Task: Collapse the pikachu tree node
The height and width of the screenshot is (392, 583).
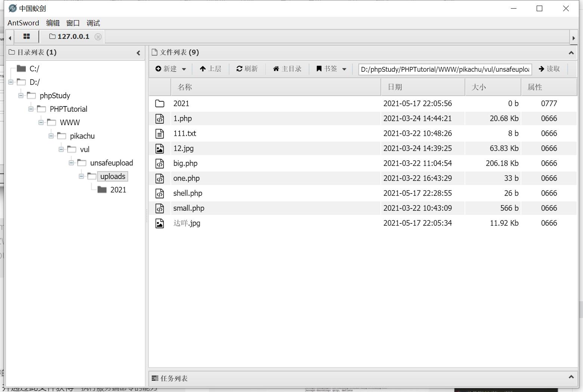Action: point(51,136)
